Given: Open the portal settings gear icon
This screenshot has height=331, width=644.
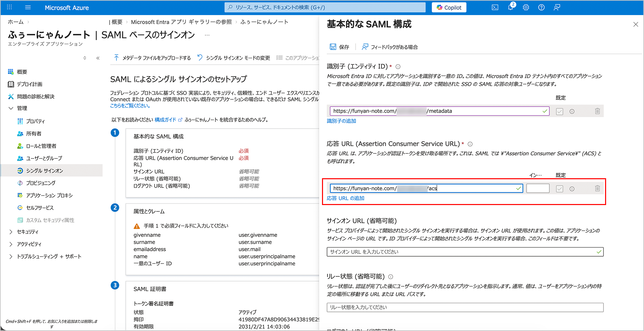Looking at the screenshot, I should coord(526,7).
